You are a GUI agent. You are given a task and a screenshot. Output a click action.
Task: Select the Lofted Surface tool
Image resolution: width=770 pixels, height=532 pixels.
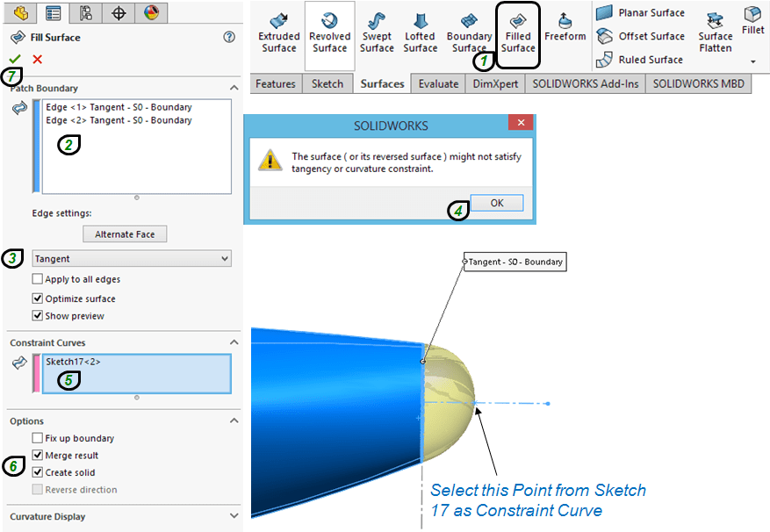[x=420, y=32]
